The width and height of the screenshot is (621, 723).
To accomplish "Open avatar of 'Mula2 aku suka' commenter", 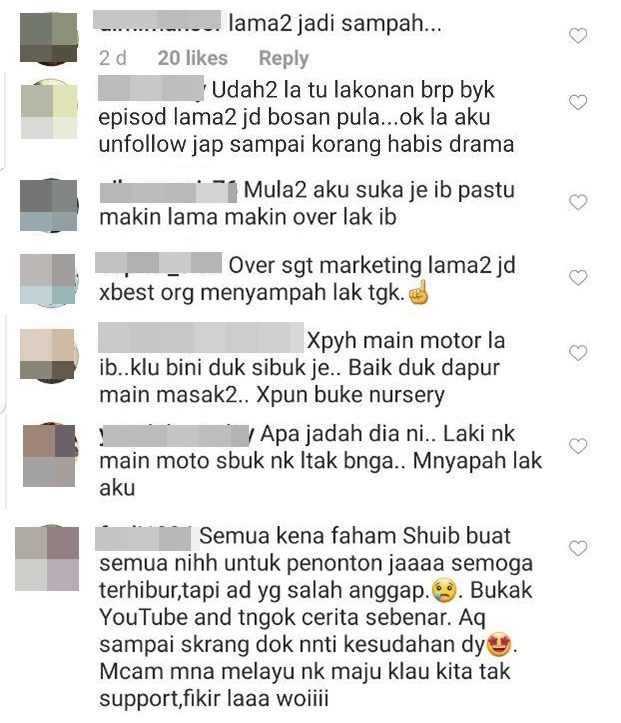I will [x=49, y=205].
